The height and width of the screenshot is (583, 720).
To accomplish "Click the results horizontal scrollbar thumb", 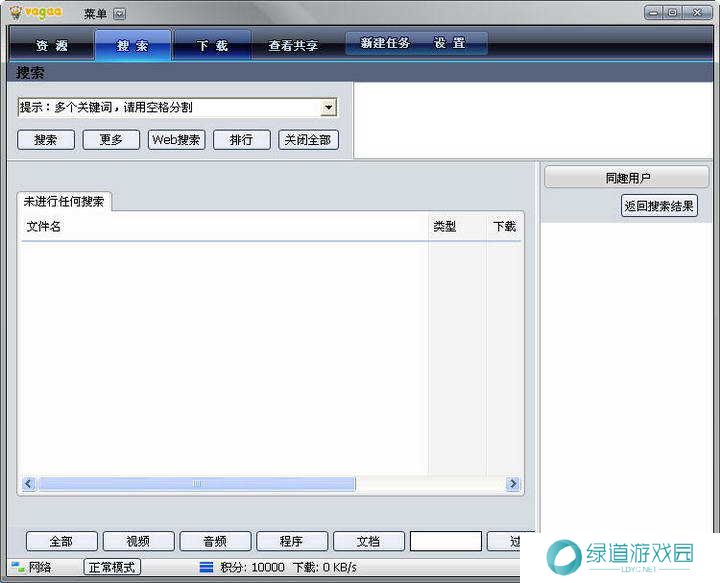I will tap(197, 483).
